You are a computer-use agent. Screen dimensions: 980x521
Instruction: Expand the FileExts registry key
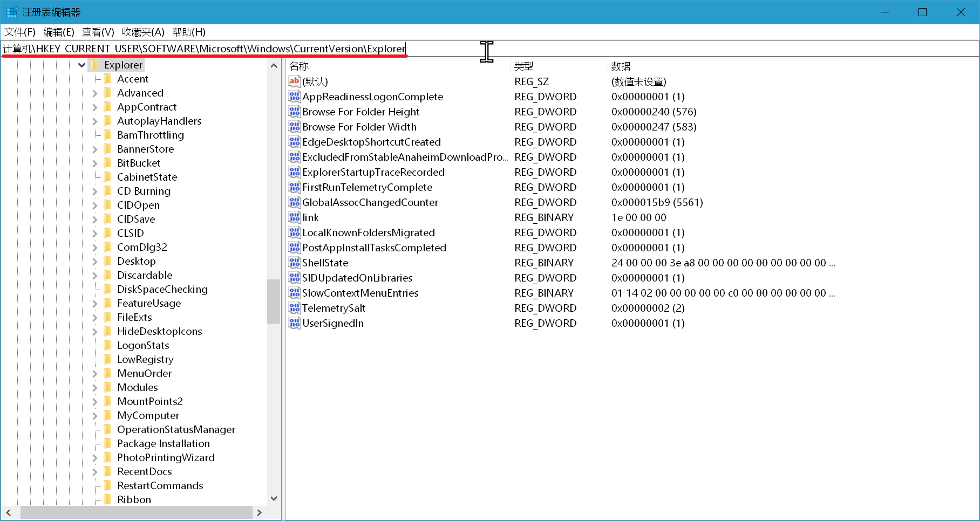point(95,318)
